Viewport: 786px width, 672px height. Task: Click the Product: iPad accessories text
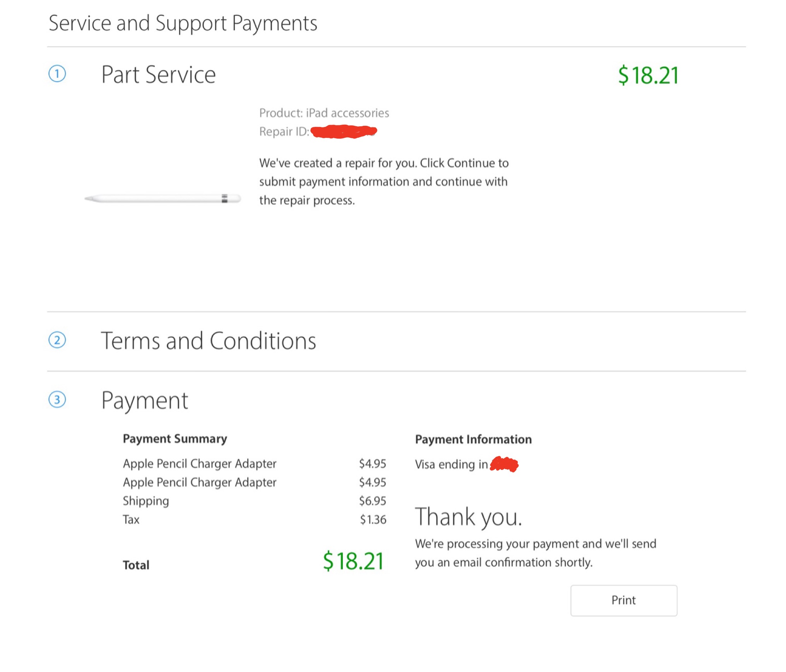coord(324,113)
